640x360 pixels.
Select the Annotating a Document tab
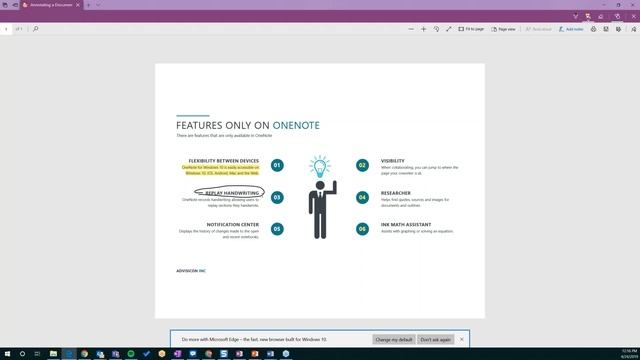pos(51,5)
